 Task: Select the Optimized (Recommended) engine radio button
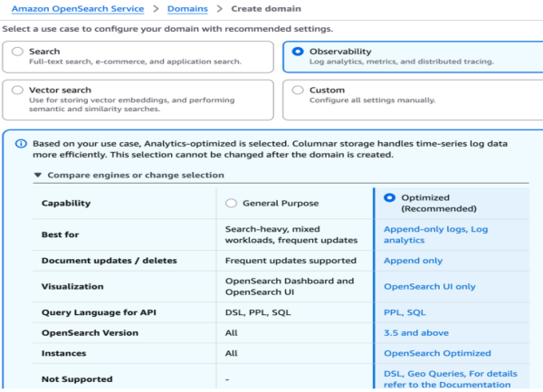389,197
